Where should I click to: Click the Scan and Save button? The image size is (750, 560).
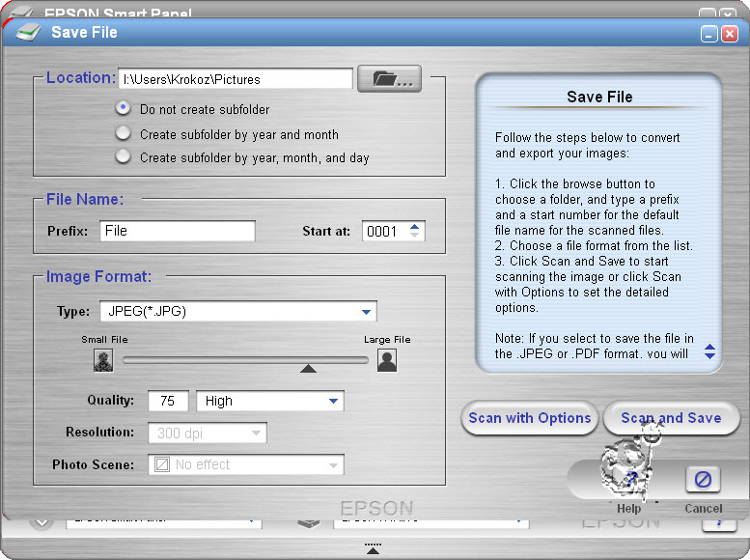671,418
